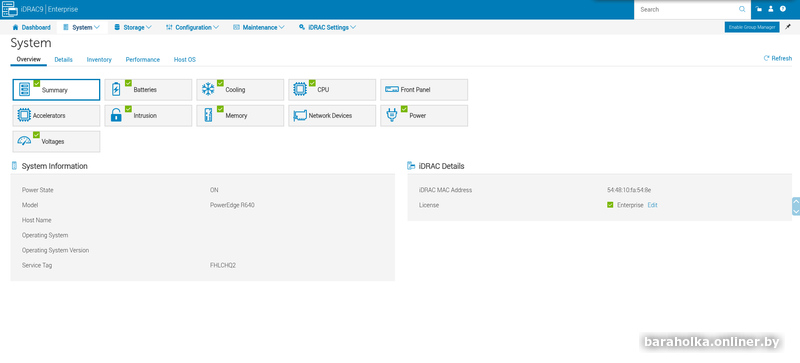Click the Enterprise license green check icon

610,205
